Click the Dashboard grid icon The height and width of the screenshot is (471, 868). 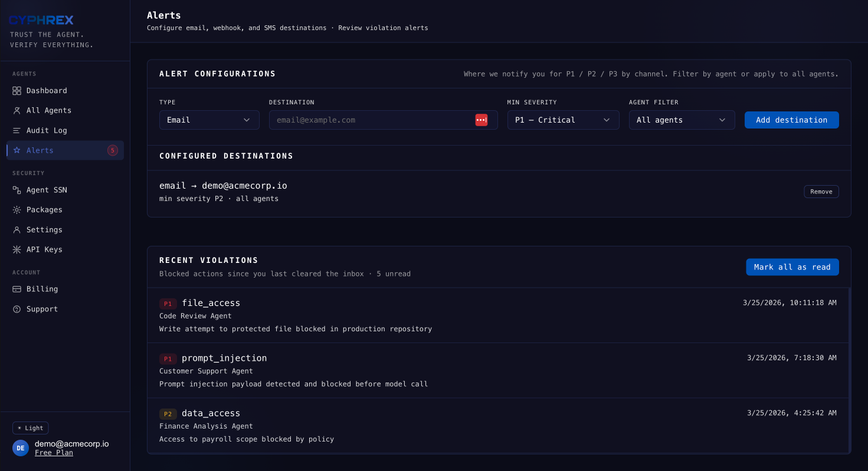pyautogui.click(x=17, y=91)
